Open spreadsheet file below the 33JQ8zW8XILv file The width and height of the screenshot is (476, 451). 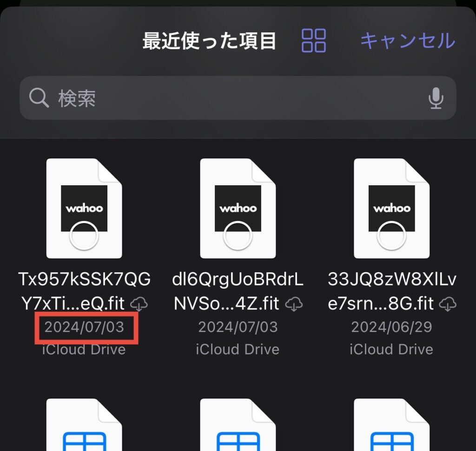pos(391,425)
